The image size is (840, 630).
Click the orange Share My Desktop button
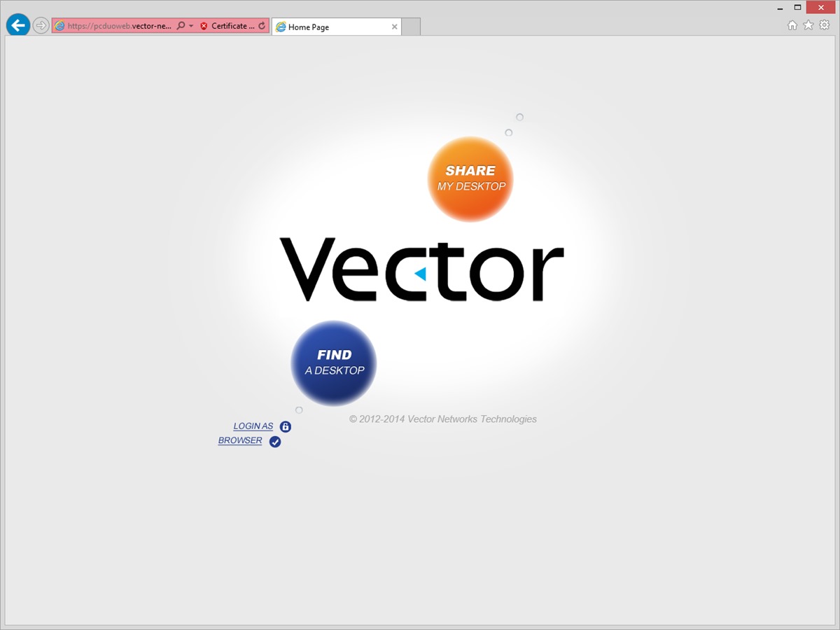470,179
